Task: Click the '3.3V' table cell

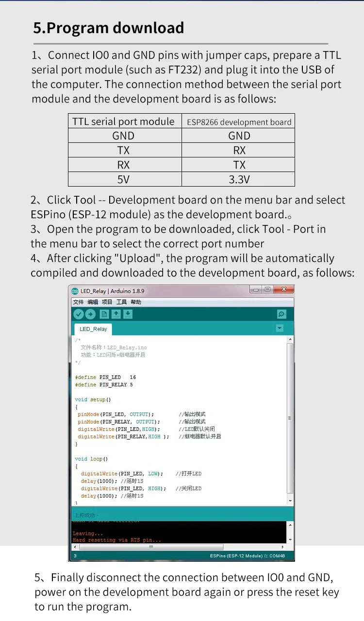Action: click(x=239, y=179)
